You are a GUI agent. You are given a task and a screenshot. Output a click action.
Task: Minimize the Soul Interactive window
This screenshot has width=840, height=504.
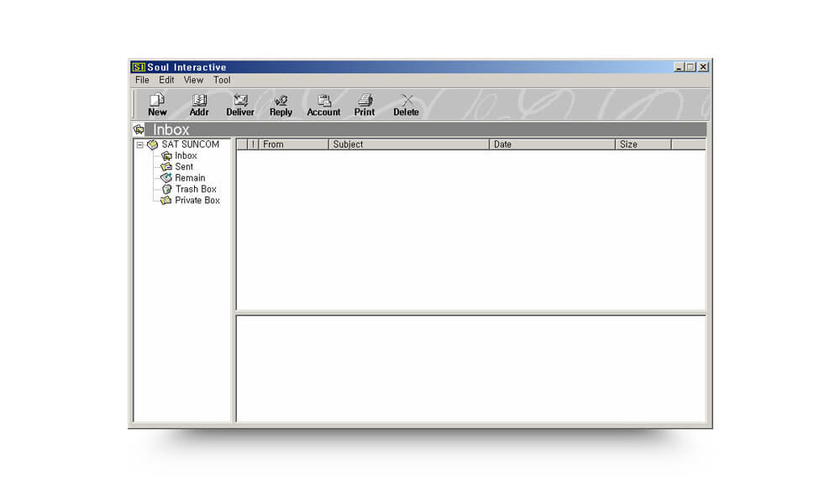point(679,67)
